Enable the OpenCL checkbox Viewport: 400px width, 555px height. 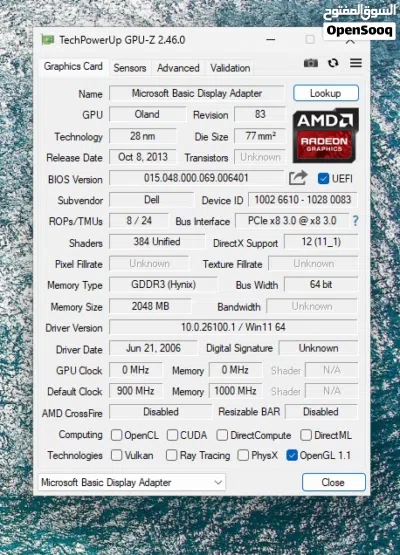coord(116,435)
